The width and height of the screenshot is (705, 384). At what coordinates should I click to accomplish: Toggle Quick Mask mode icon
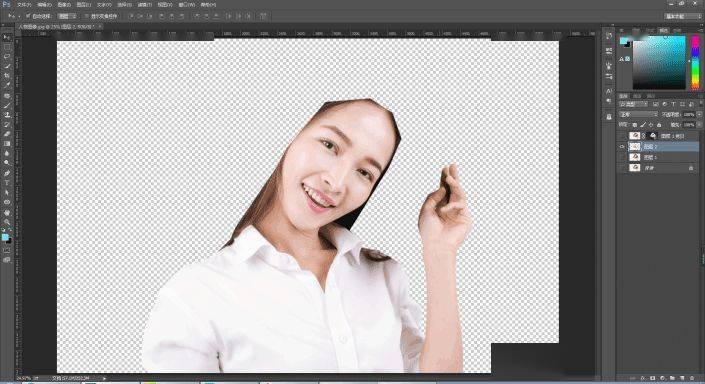[x=7, y=250]
